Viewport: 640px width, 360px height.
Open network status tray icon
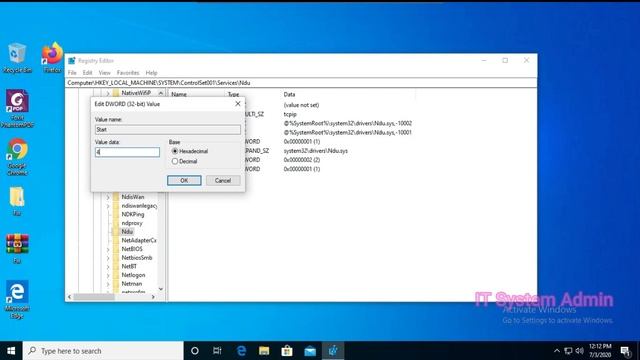click(568, 351)
